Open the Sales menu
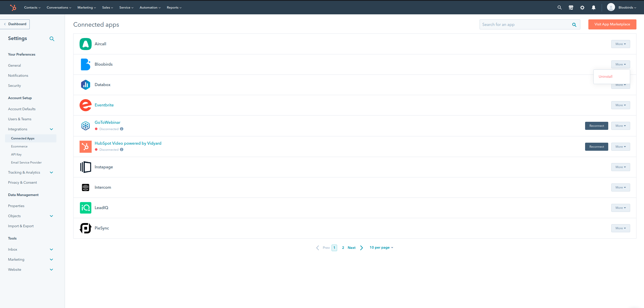 click(x=108, y=8)
